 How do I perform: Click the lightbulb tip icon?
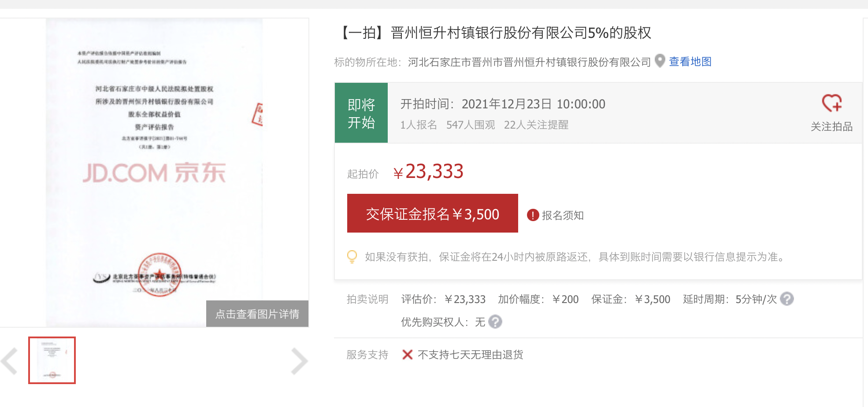[352, 256]
